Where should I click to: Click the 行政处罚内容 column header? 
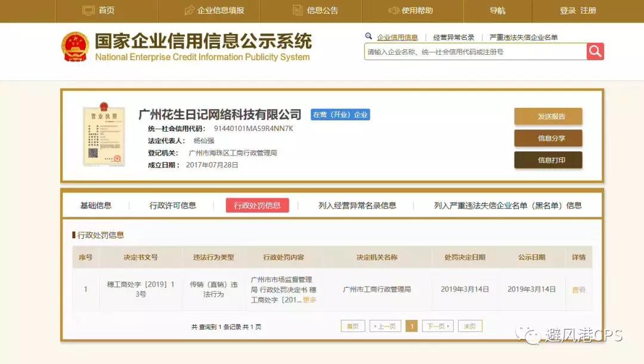(x=283, y=257)
